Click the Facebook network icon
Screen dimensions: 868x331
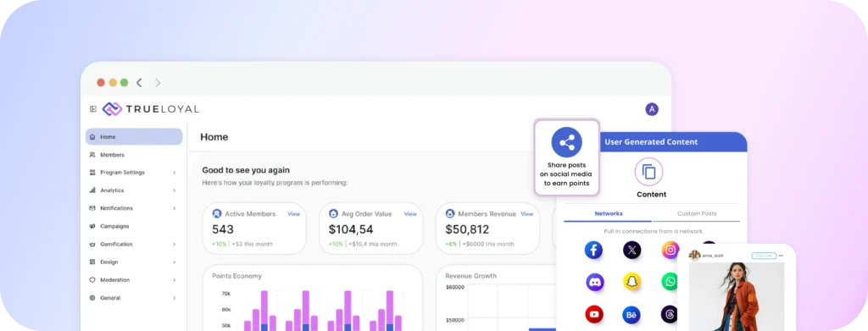click(593, 250)
